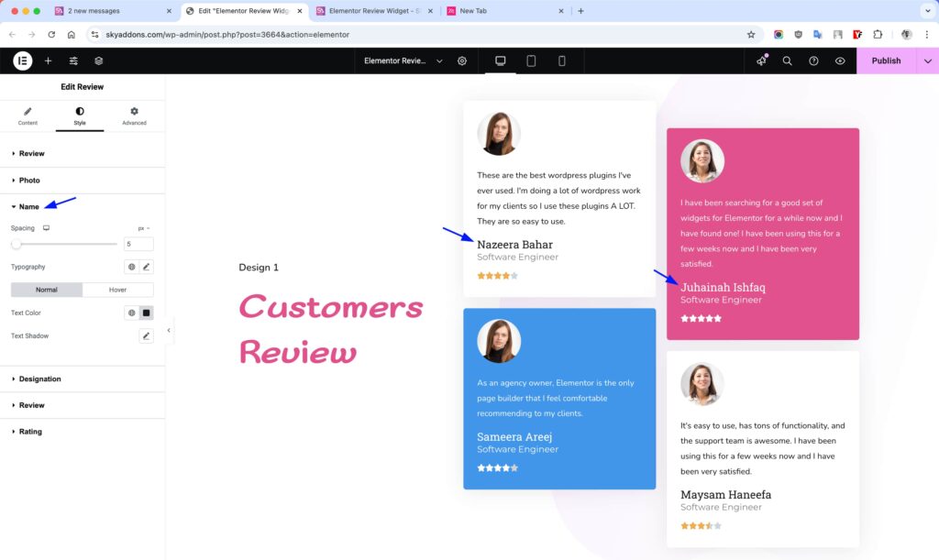Click Text Color global globe icon
The width and height of the screenshot is (939, 560).
click(x=132, y=313)
